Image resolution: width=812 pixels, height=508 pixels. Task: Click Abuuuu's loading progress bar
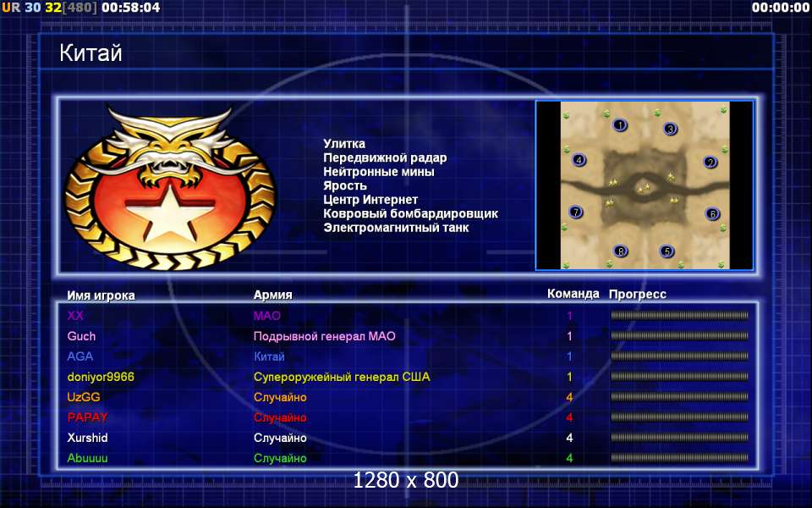(679, 458)
